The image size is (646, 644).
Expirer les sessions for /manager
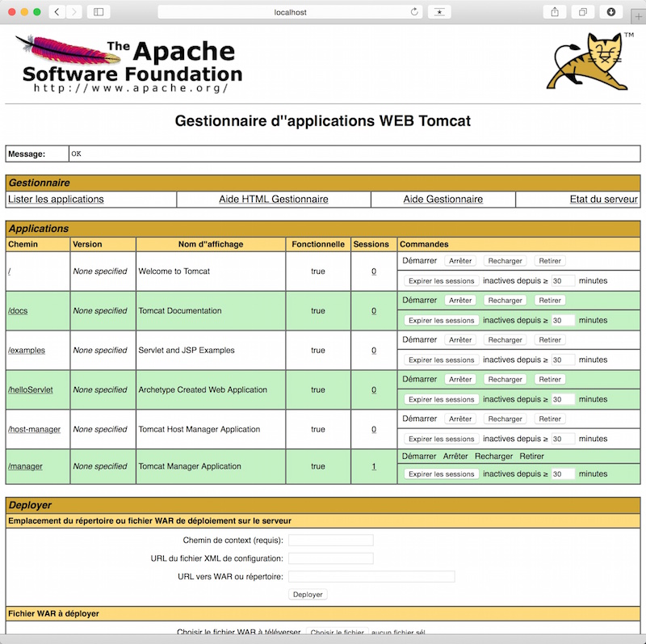click(441, 474)
